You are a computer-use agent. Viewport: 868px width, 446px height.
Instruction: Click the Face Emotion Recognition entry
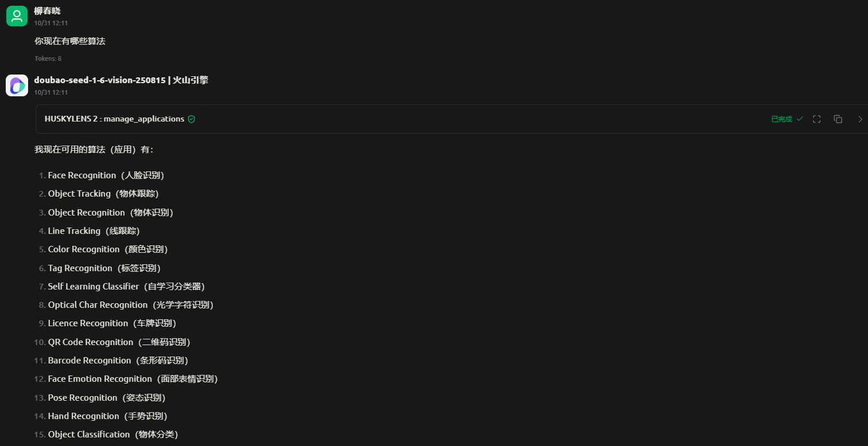click(133, 379)
